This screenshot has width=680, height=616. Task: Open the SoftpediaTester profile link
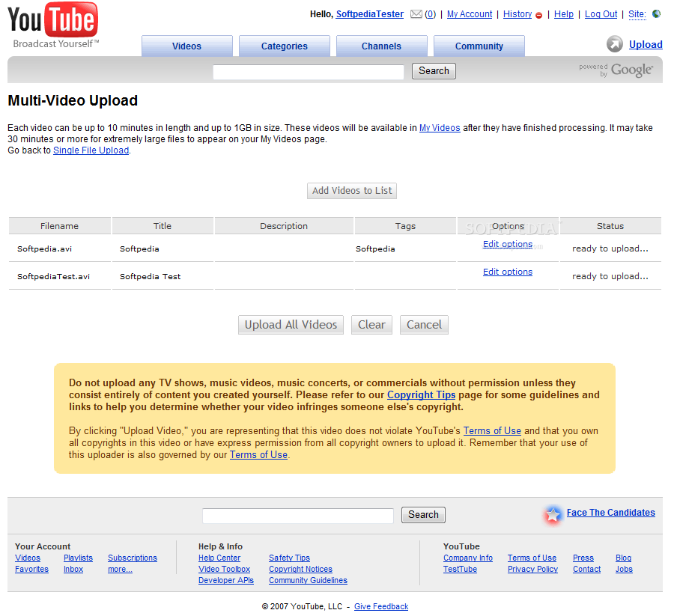[369, 14]
